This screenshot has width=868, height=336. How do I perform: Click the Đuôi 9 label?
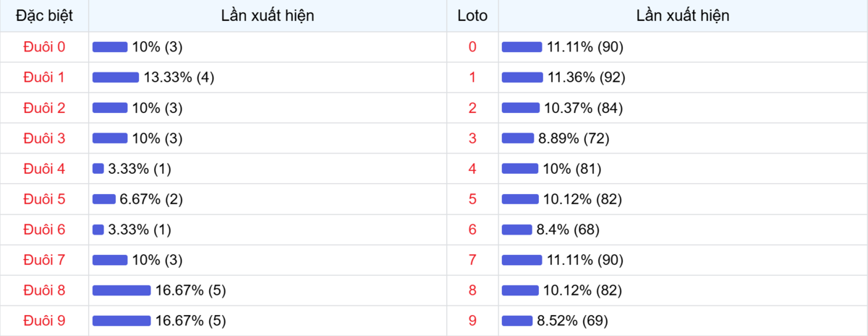click(x=44, y=321)
